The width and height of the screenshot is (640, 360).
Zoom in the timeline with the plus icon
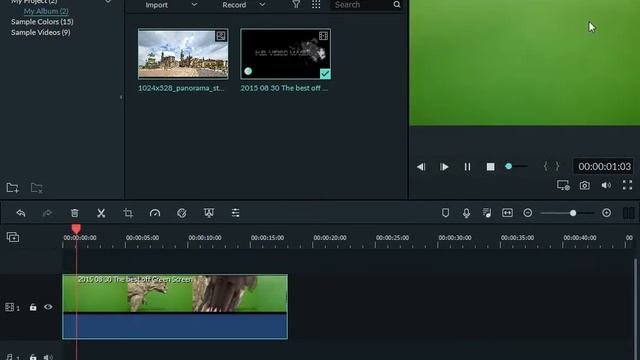click(x=607, y=213)
